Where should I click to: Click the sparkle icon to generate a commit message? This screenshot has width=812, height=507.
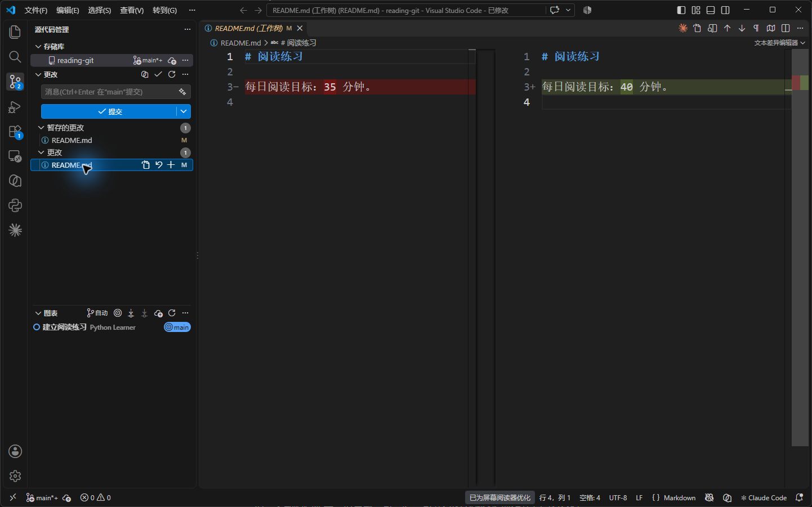182,92
